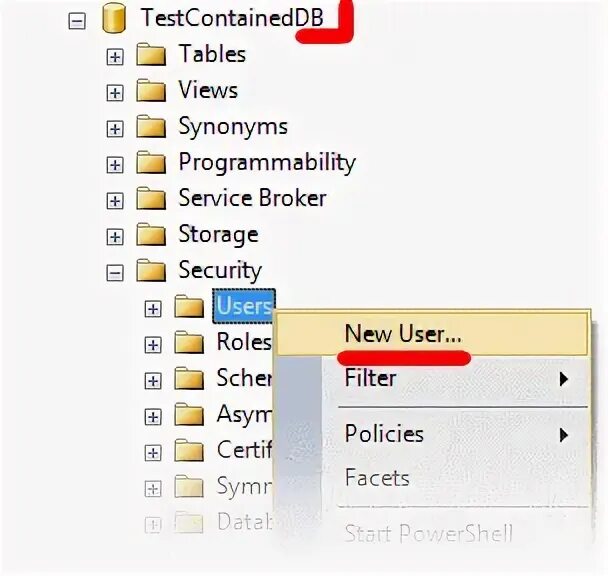Viewport: 608px width, 576px height.
Task: Click the Programmability folder icon
Action: (x=151, y=163)
